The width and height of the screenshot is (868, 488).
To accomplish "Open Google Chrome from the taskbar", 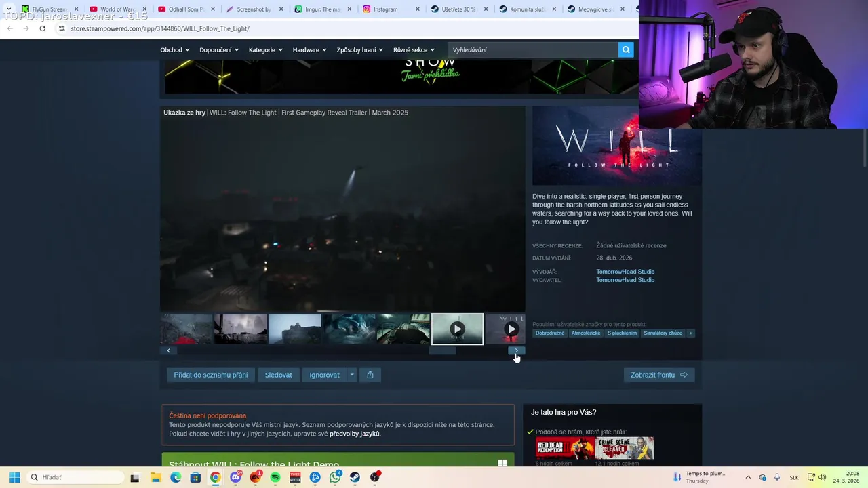I will coord(215,477).
